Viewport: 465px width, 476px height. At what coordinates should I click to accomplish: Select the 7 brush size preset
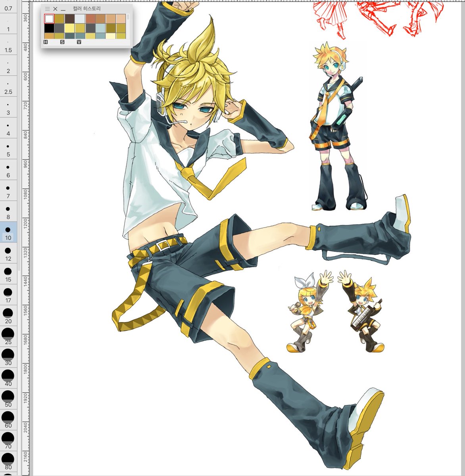click(x=8, y=190)
